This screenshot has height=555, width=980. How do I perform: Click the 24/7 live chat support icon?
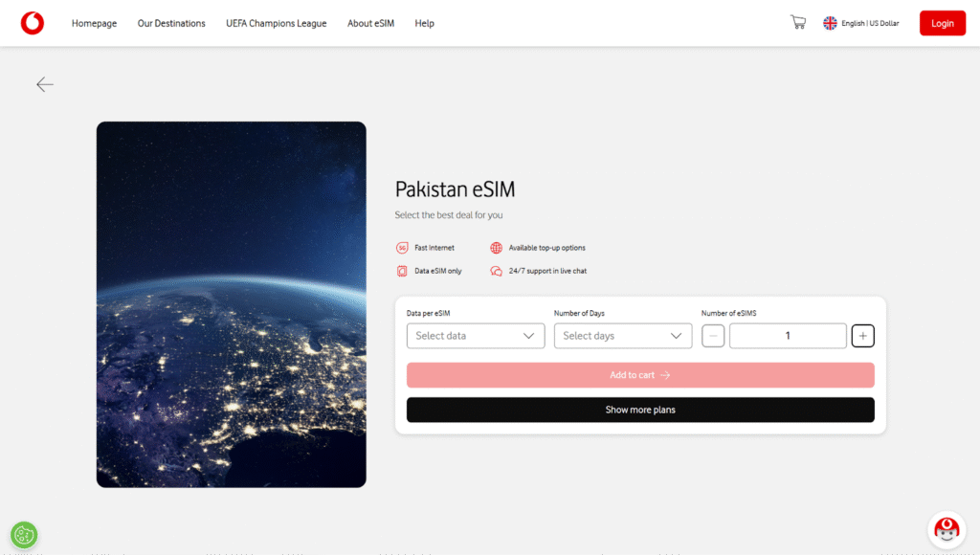click(x=496, y=270)
